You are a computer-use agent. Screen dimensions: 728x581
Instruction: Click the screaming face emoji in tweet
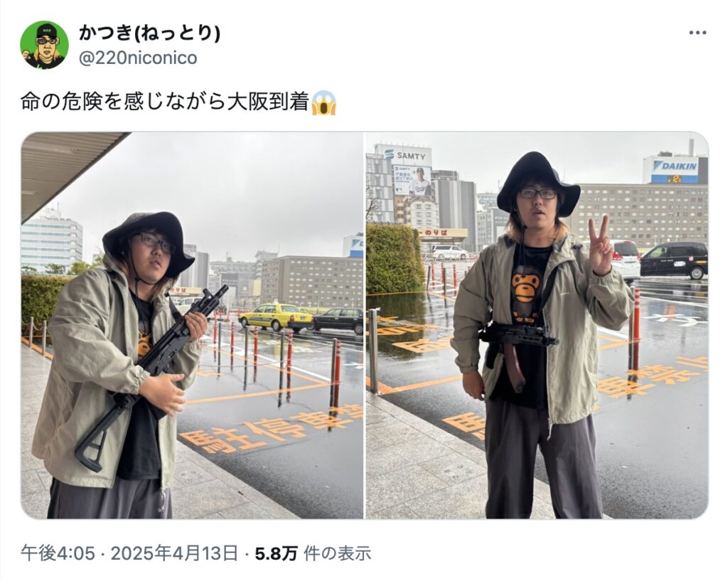click(x=323, y=102)
